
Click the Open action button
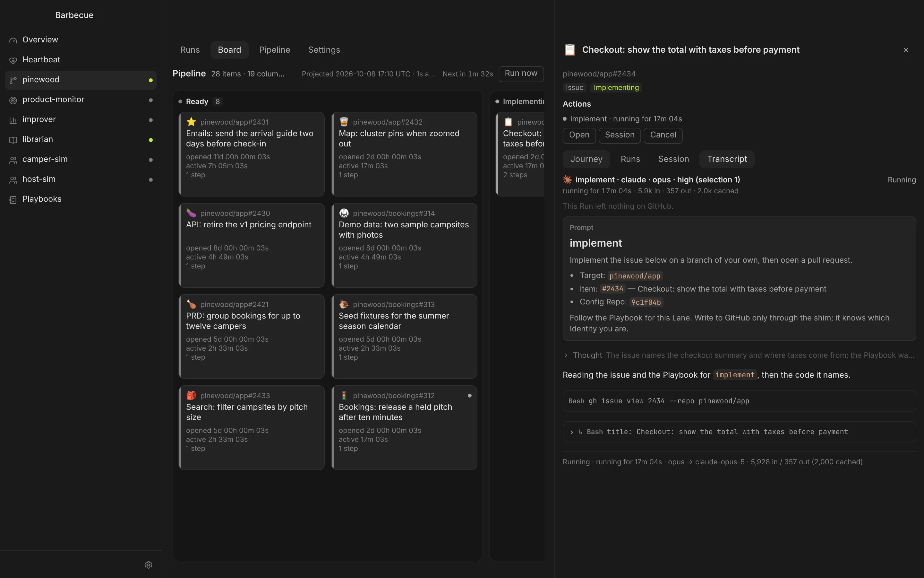579,135
